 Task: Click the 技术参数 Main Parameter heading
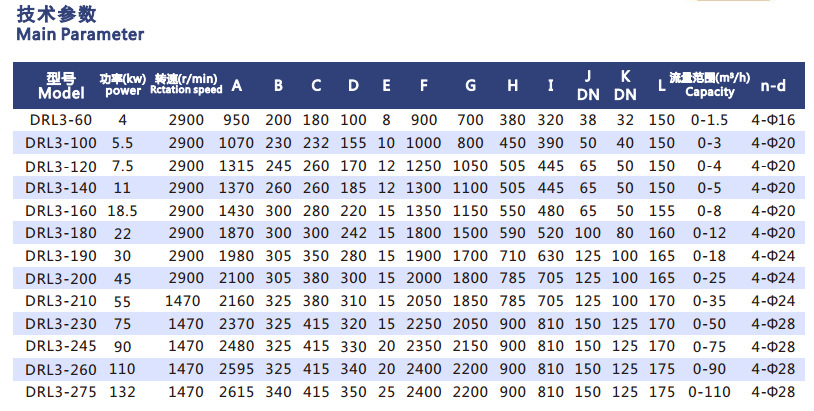[80, 24]
